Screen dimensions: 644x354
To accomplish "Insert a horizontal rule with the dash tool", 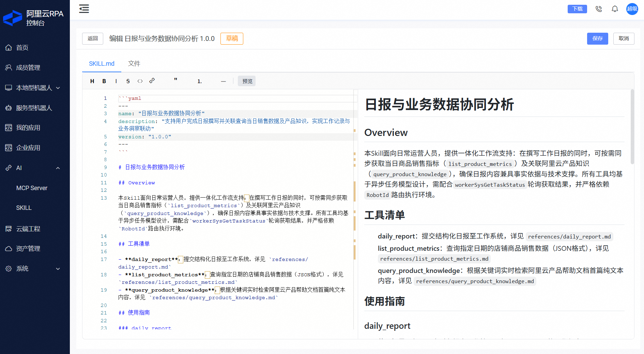I will [223, 81].
